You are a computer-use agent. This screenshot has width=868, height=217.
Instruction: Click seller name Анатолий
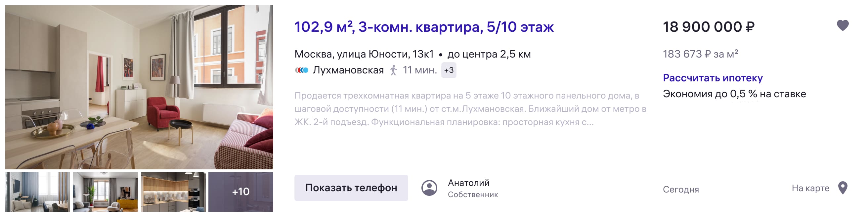(468, 183)
